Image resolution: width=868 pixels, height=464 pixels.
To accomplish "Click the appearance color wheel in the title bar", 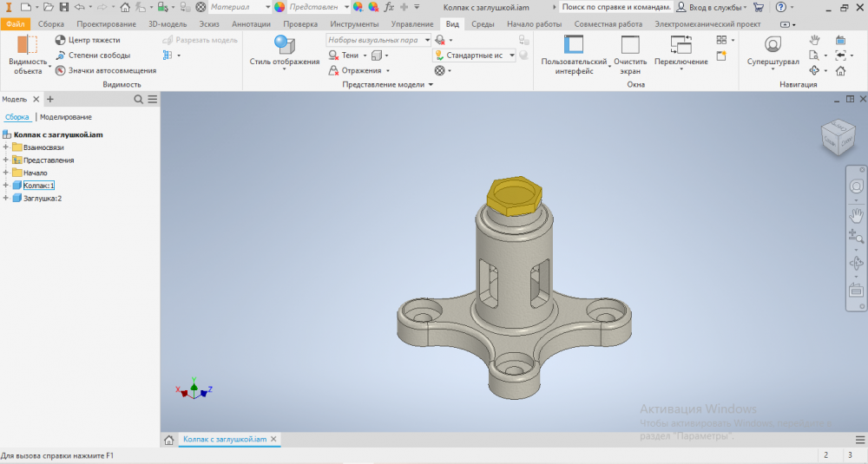I will (279, 7).
